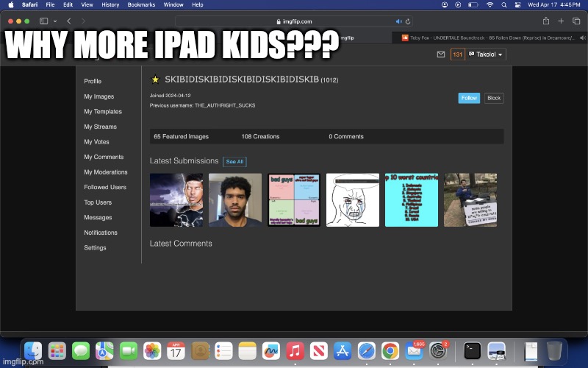The height and width of the screenshot is (368, 588).
Task: Open Reminders in the dock
Action: pyautogui.click(x=223, y=351)
